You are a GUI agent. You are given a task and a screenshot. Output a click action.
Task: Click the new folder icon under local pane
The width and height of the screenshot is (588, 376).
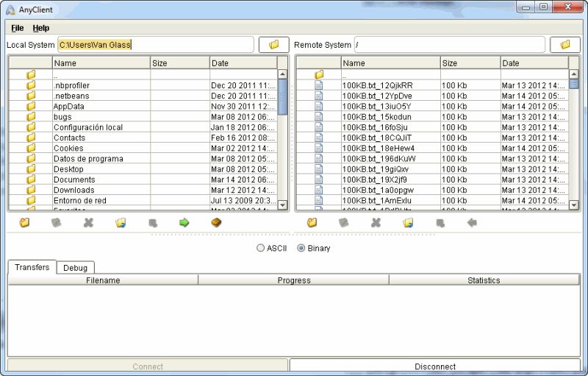[x=24, y=222]
